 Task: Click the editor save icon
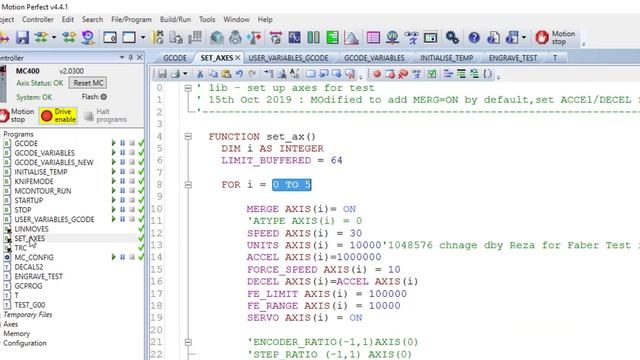[162, 74]
